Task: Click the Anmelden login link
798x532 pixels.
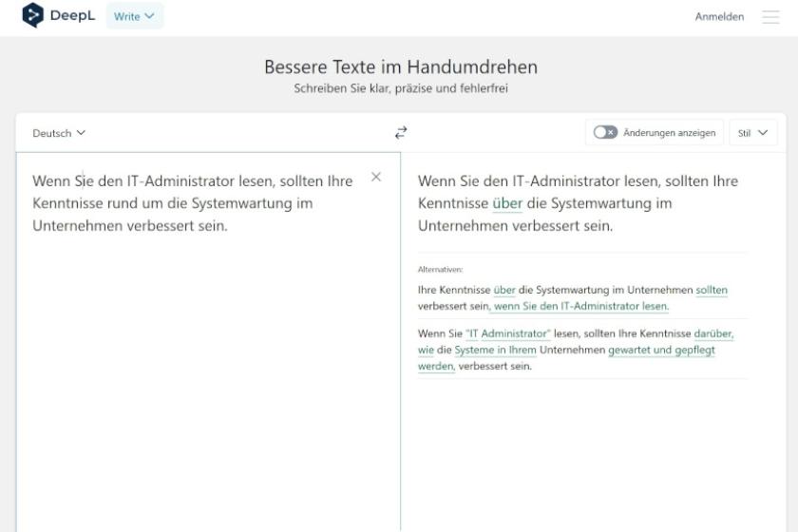Action: (x=719, y=16)
